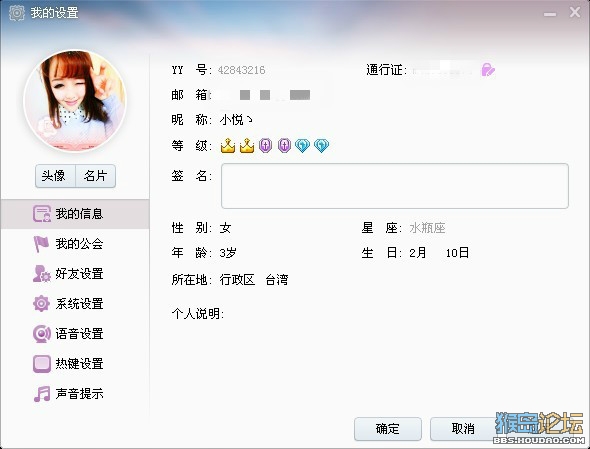Viewport: 590px width, 449px height.
Task: Open Hotkey Settings (热键设置) icon
Action: pos(41,364)
